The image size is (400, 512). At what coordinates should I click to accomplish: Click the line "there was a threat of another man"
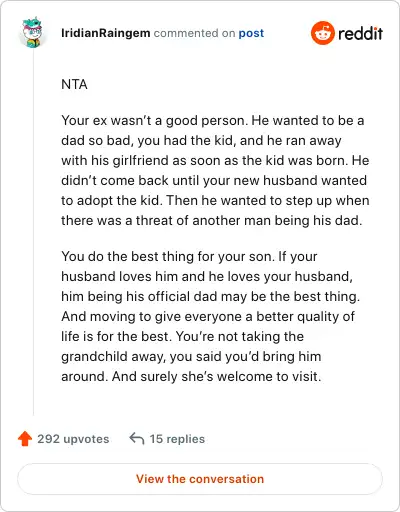coord(211,220)
